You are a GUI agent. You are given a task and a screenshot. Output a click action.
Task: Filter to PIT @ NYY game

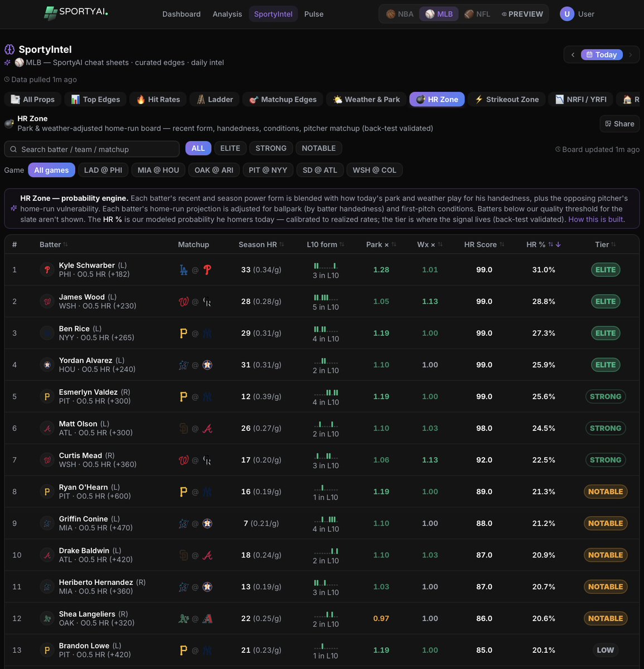click(268, 170)
